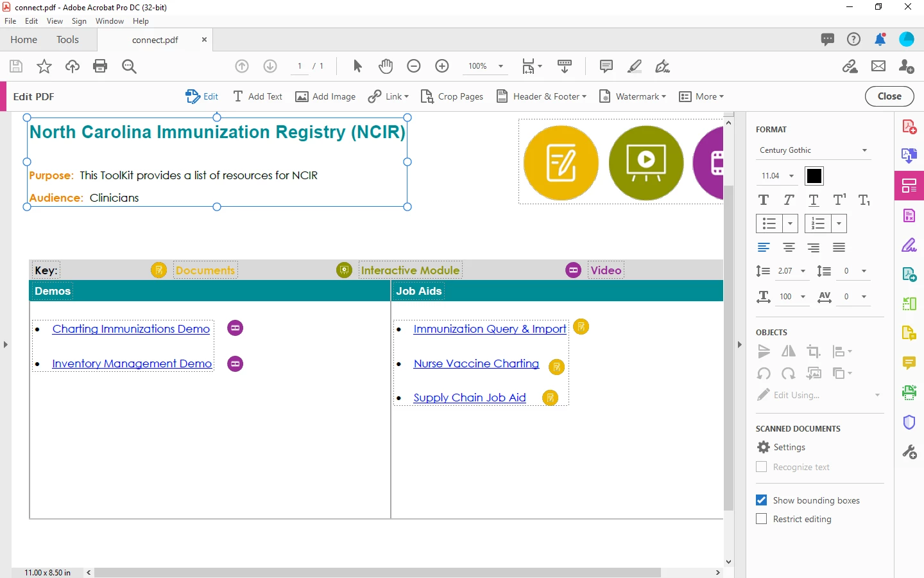Open line spacing 2.07 dropdown
Viewport: 924px width, 578px height.
(803, 271)
